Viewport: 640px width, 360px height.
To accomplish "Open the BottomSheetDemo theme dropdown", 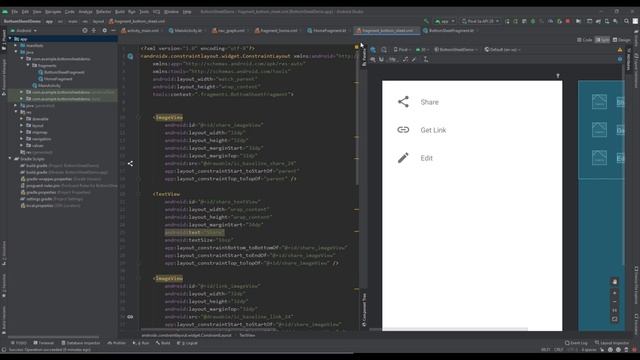I will click(x=456, y=50).
